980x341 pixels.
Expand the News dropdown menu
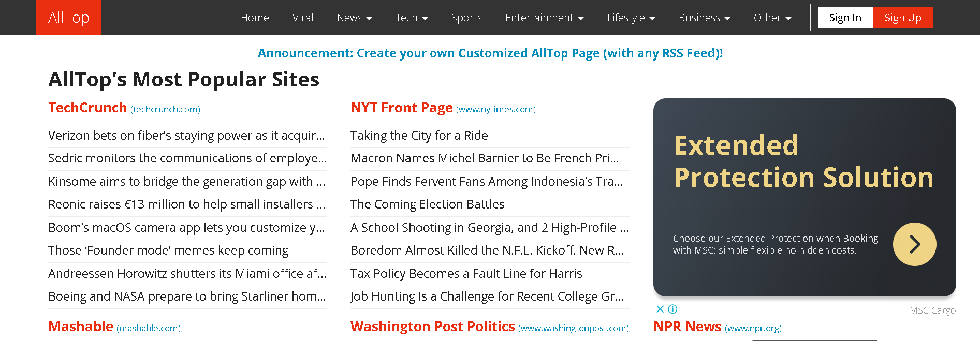(355, 18)
